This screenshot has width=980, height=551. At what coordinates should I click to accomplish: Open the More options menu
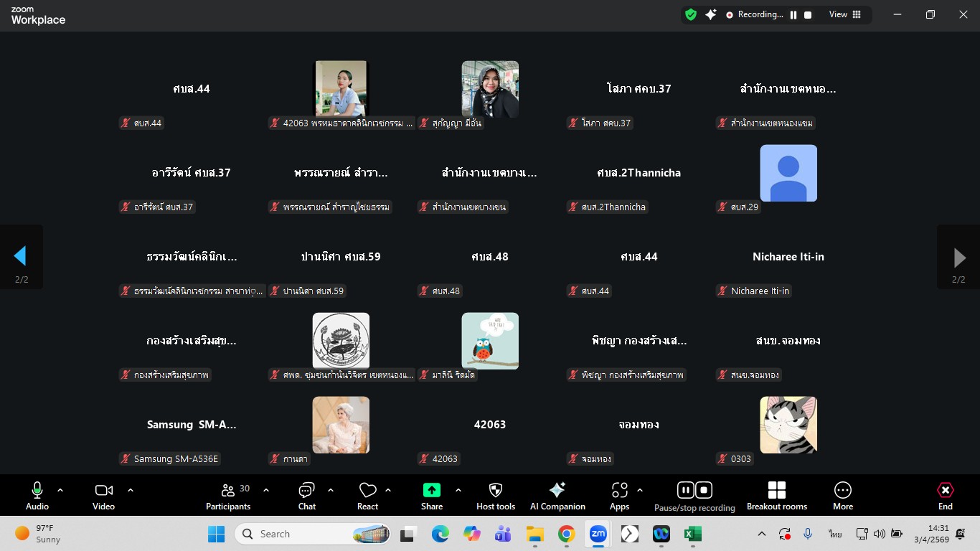[843, 496]
